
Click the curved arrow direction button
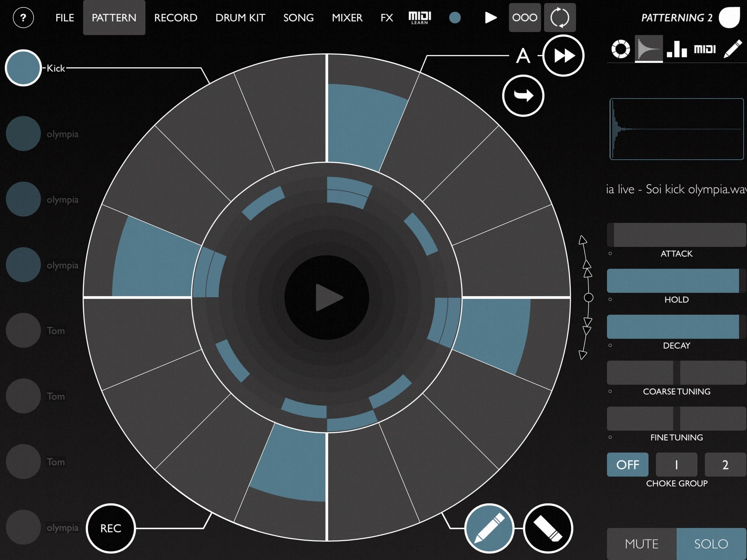pos(523,96)
